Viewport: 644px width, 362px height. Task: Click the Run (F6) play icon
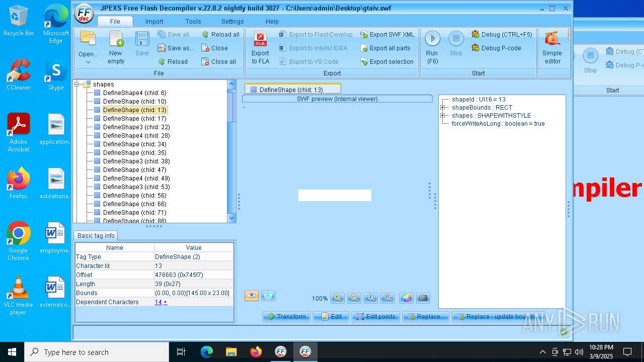pos(432,39)
